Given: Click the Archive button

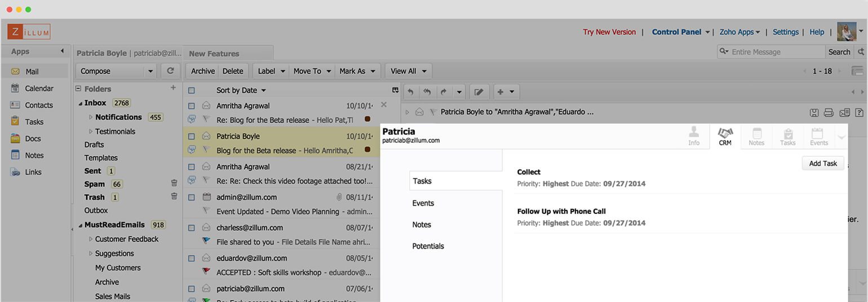Looking at the screenshot, I should 203,71.
